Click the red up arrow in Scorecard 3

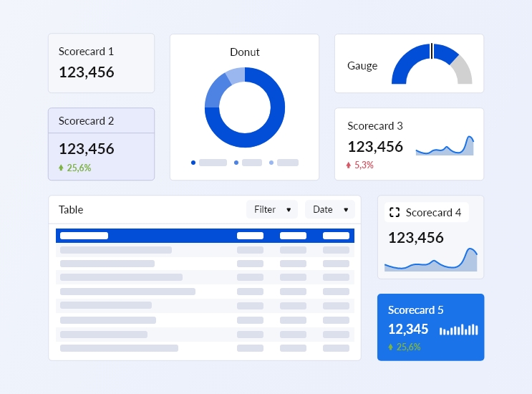pyautogui.click(x=348, y=165)
